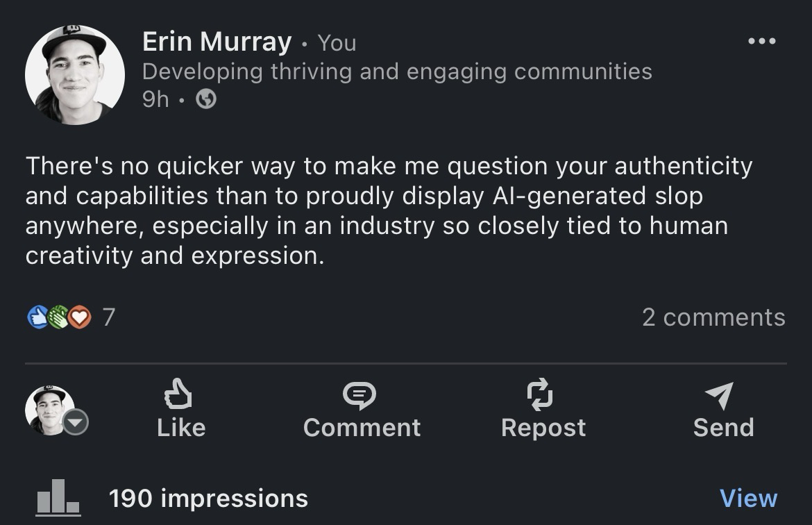812x525 pixels.
Task: Open Erin Murray's profile name
Action: click(x=217, y=42)
